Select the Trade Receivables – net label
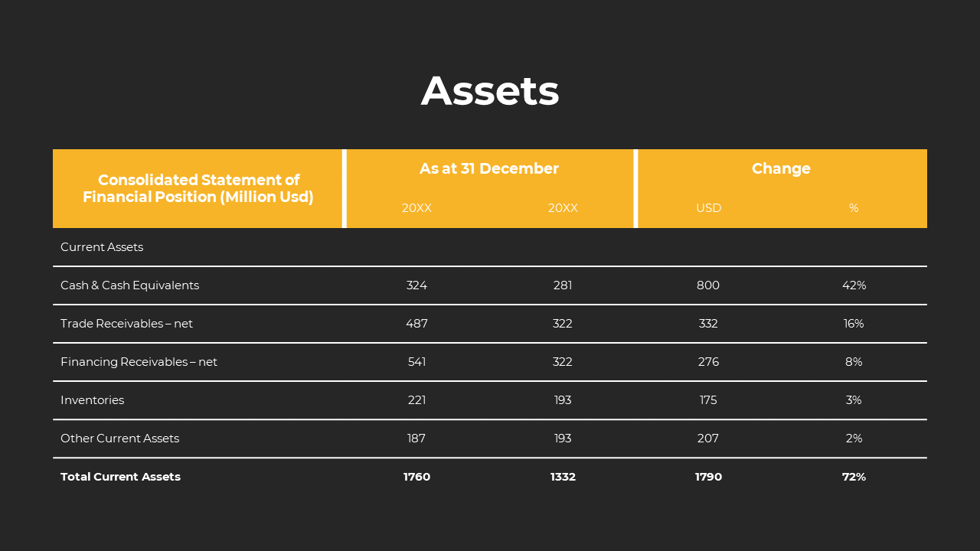The width and height of the screenshot is (980, 551). [x=126, y=324]
